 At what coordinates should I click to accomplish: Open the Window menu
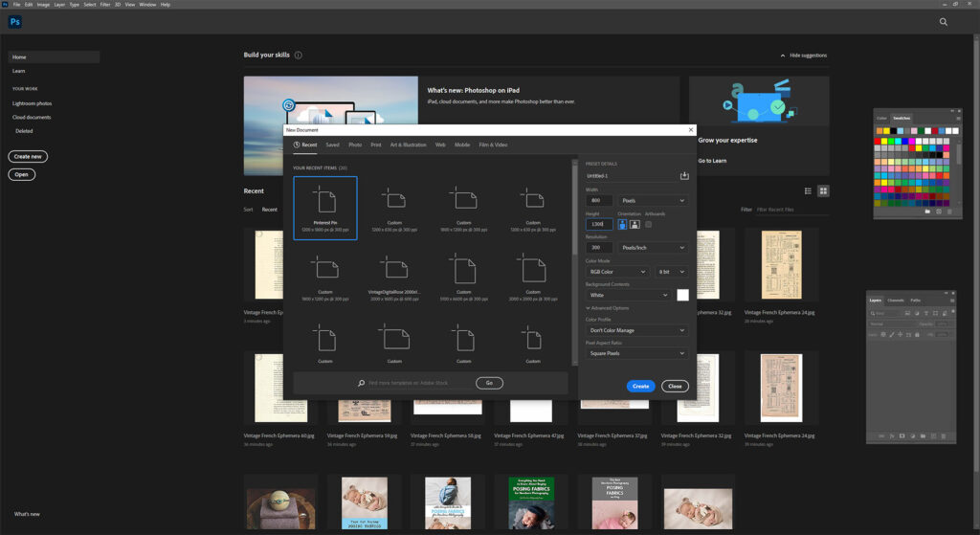147,5
